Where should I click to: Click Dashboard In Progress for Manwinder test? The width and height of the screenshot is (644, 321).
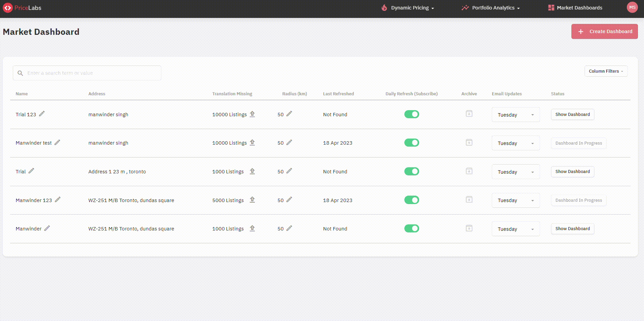coord(579,143)
